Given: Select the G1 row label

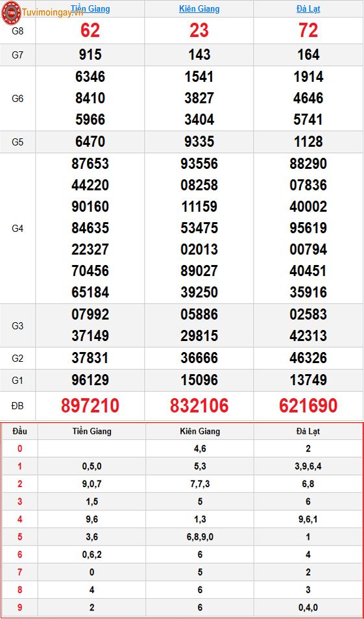Looking at the screenshot, I should [x=18, y=381].
